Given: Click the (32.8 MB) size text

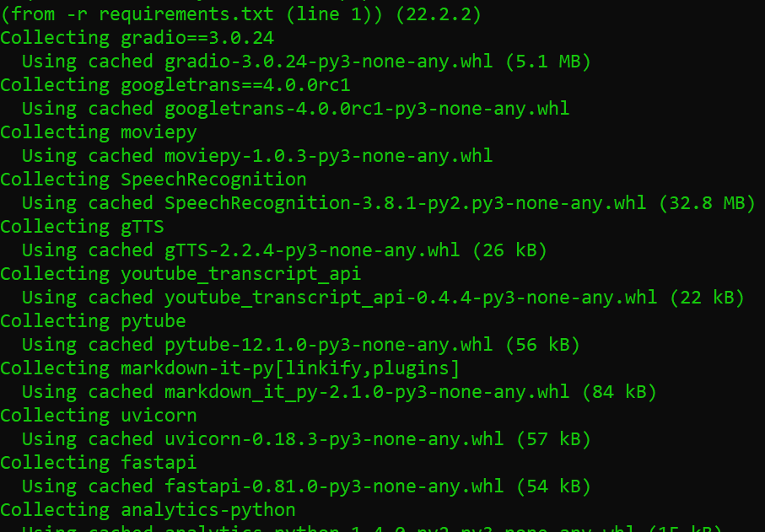Looking at the screenshot, I should [x=707, y=203].
